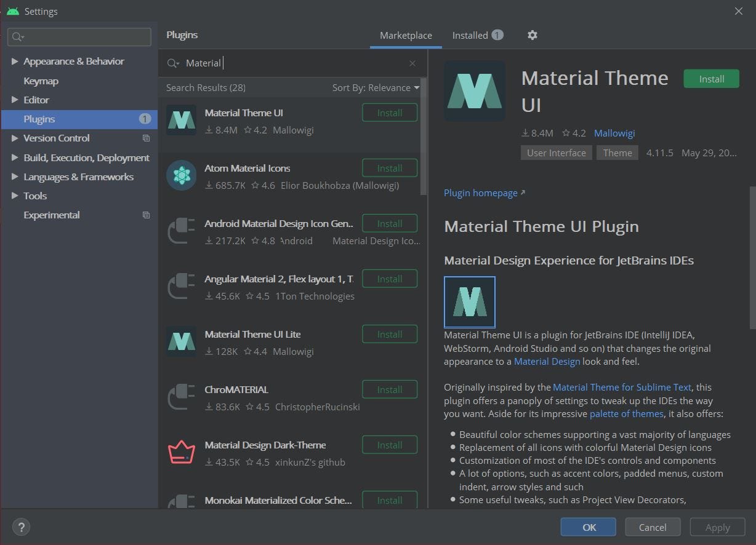This screenshot has height=545, width=756.
Task: Install Atom Material Icons plugin
Action: point(390,168)
